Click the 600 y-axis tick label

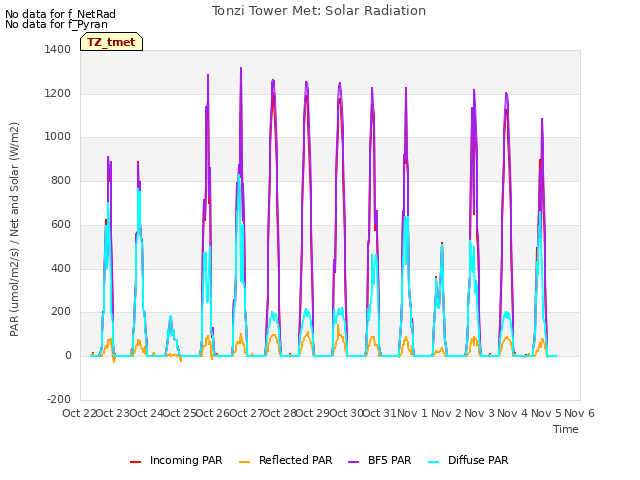coord(61,224)
